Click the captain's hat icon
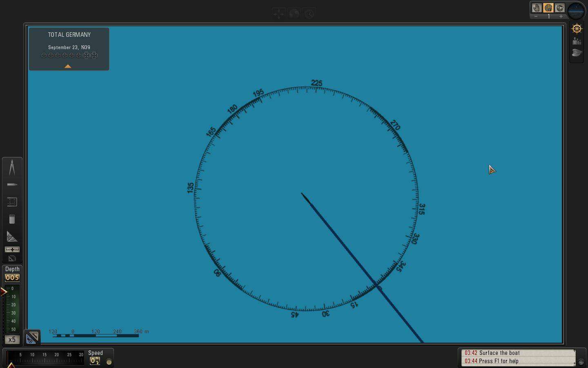 pos(577,53)
